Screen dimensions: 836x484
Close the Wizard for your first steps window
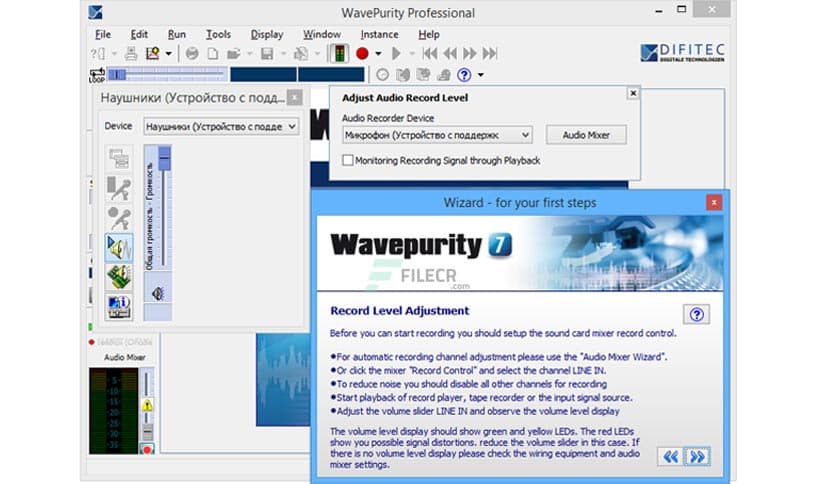(714, 203)
